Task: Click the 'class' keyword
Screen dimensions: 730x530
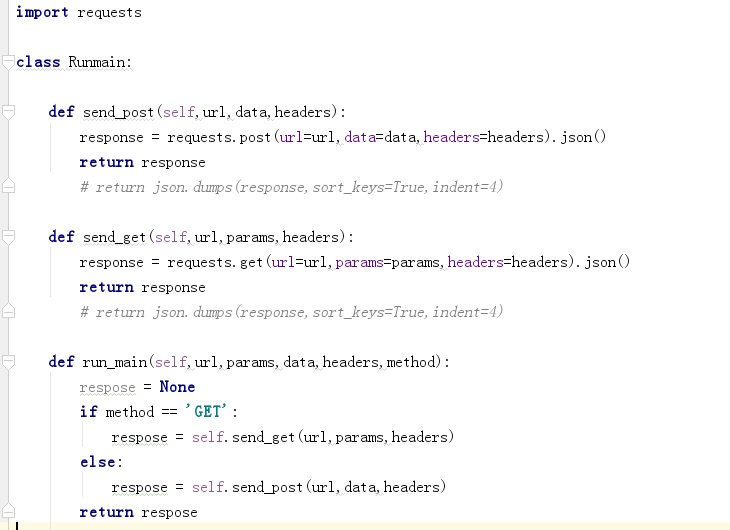Action: click(38, 62)
